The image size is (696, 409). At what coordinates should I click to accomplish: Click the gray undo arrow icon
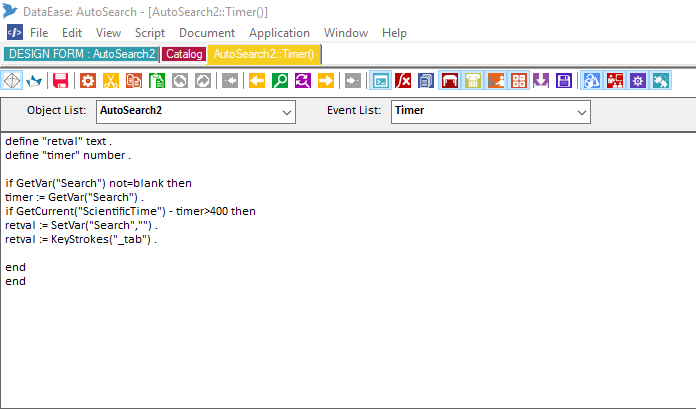coord(180,81)
